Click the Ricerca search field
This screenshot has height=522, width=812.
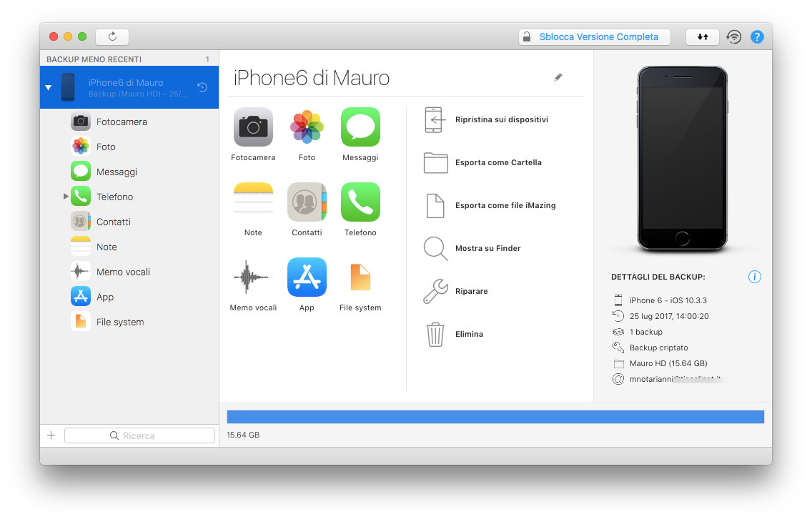coord(139,435)
